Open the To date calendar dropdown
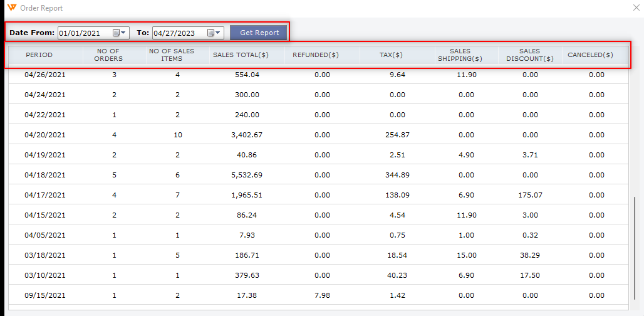 tap(214, 33)
